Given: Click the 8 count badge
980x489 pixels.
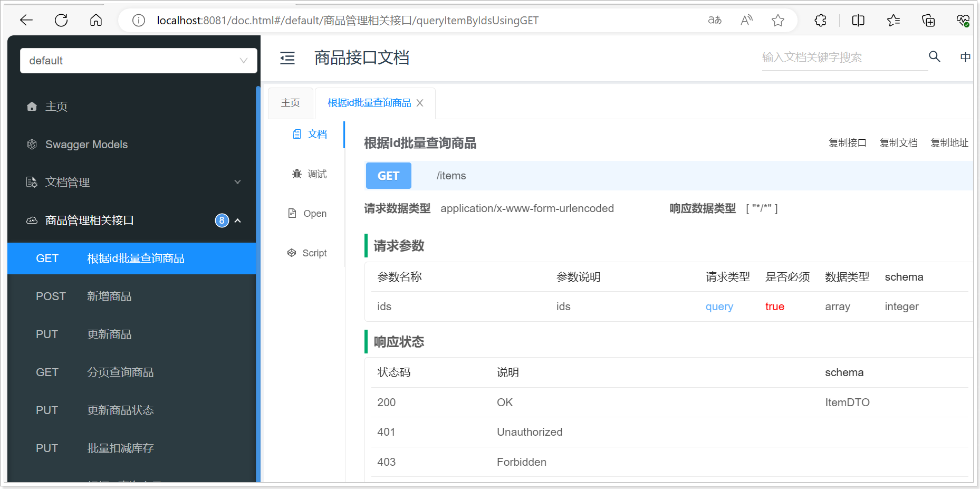Looking at the screenshot, I should pos(222,220).
